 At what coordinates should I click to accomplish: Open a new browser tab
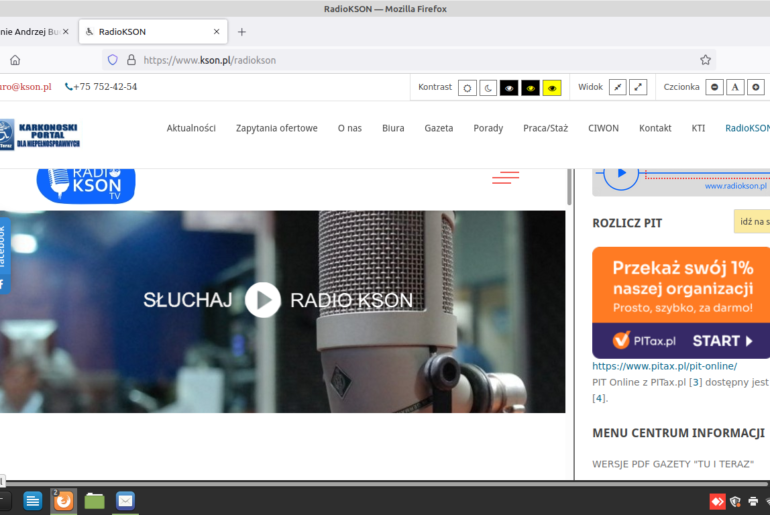pos(242,32)
